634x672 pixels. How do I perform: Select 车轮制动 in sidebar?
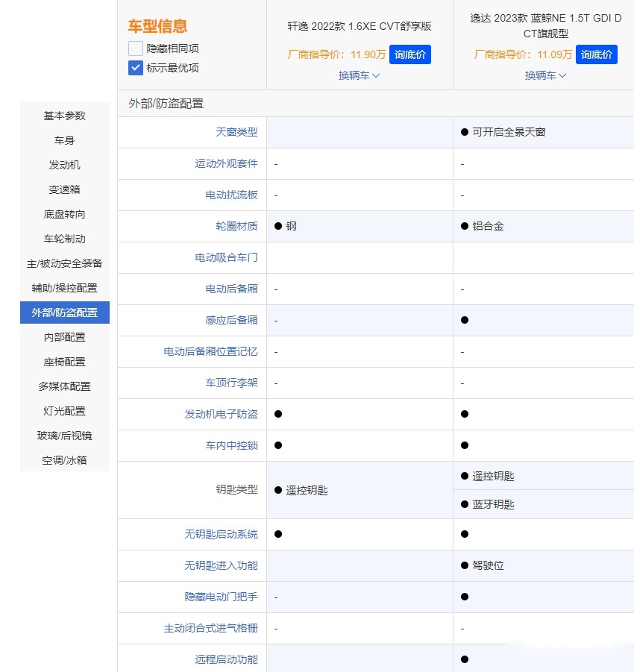tap(65, 239)
